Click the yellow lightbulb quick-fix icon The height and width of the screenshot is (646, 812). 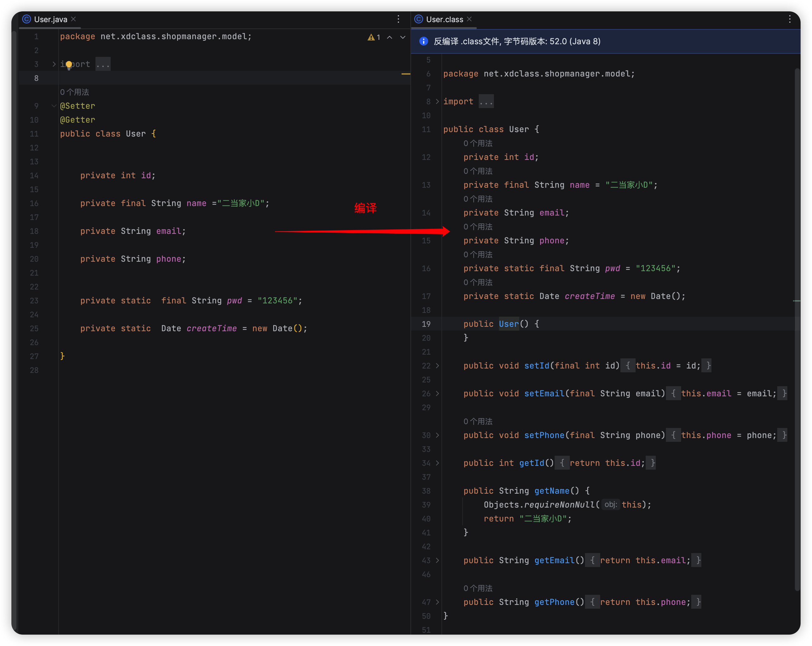(69, 65)
